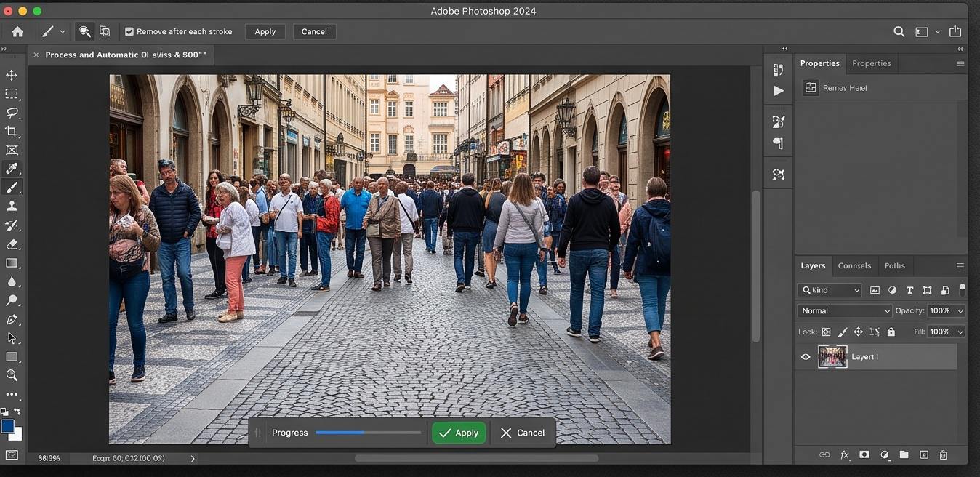Select the Path Selection arrow tool
The image size is (980, 477).
point(12,338)
